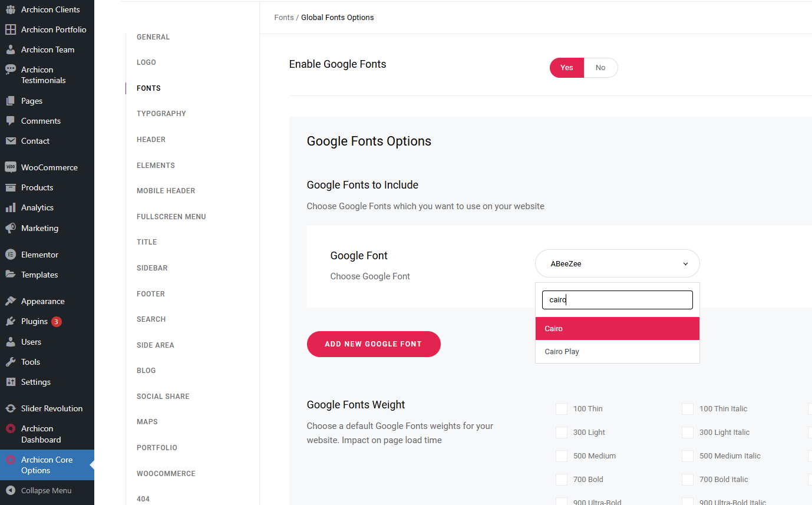This screenshot has height=505, width=812.
Task: Go to the Header options section
Action: [x=151, y=140]
